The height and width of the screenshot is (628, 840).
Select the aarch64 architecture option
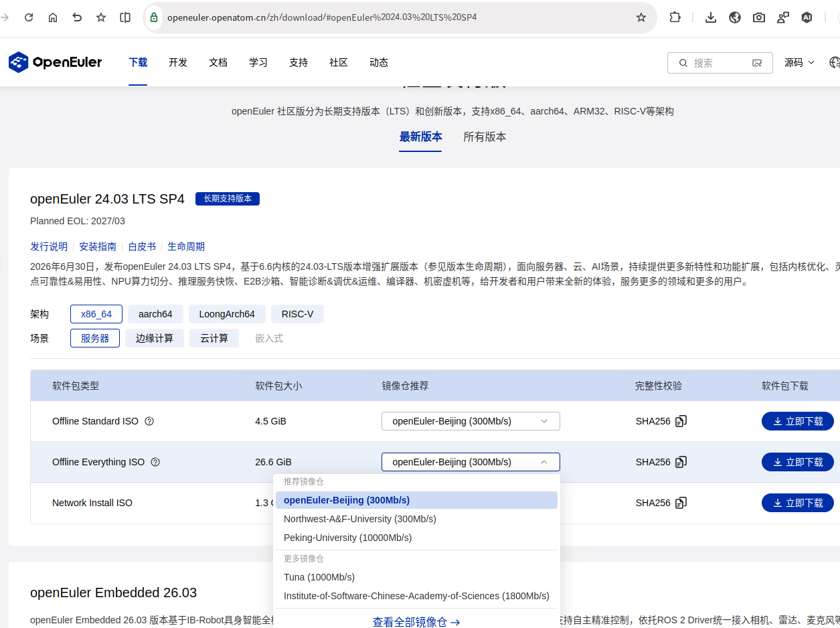(x=155, y=314)
